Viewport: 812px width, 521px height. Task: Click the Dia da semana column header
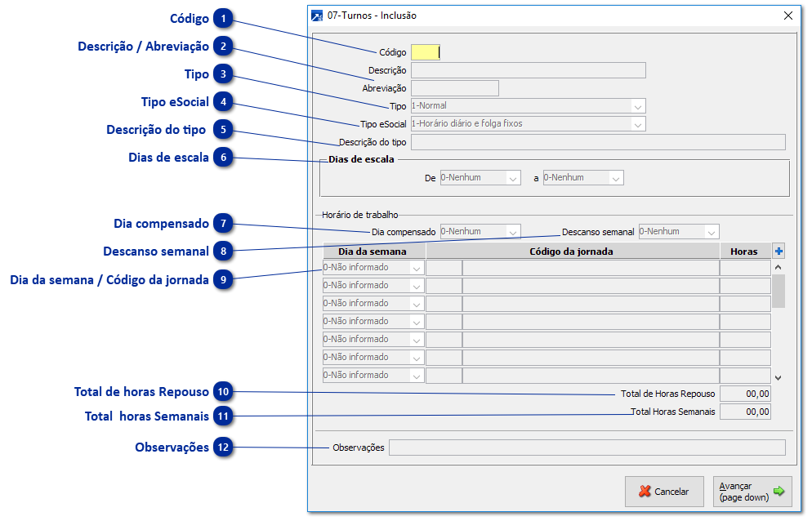374,252
